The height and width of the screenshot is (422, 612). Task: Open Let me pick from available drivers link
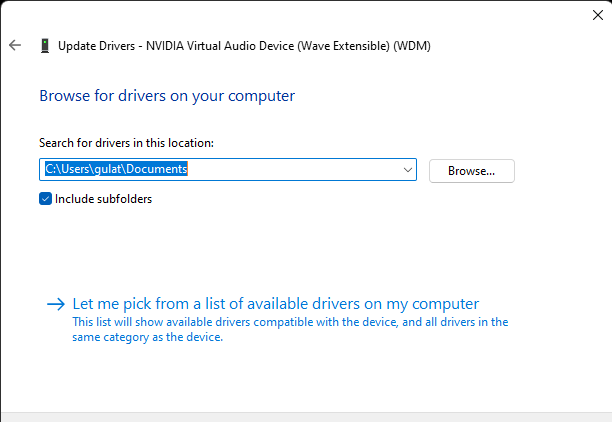pyautogui.click(x=276, y=304)
